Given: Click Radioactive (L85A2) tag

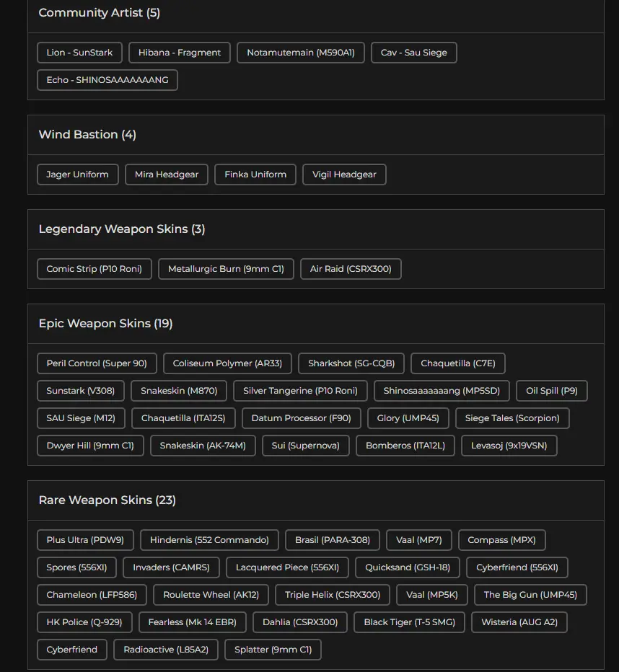Looking at the screenshot, I should [166, 650].
